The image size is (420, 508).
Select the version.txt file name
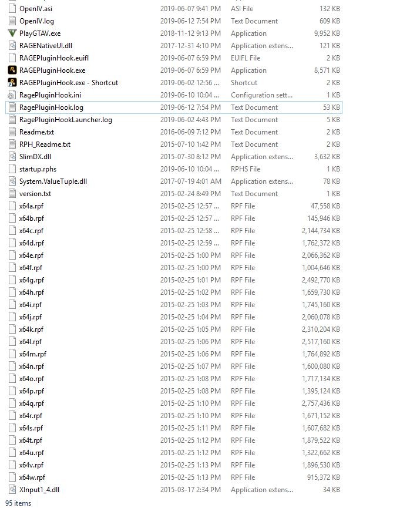[x=35, y=193]
